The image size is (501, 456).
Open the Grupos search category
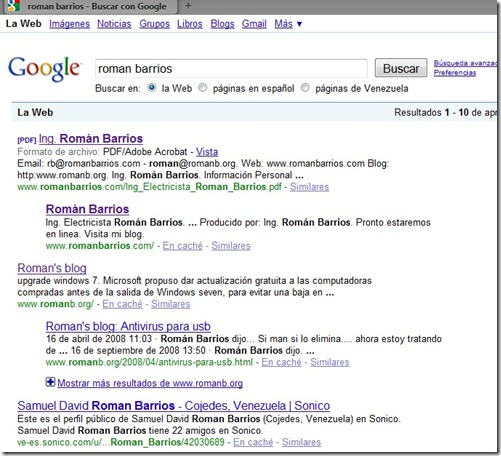[x=155, y=24]
